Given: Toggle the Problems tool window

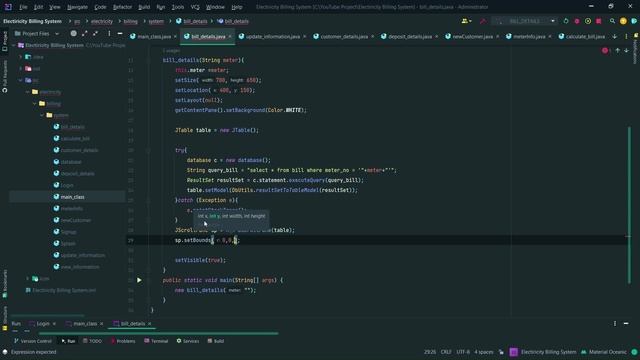Looking at the screenshot, I should [123, 341].
